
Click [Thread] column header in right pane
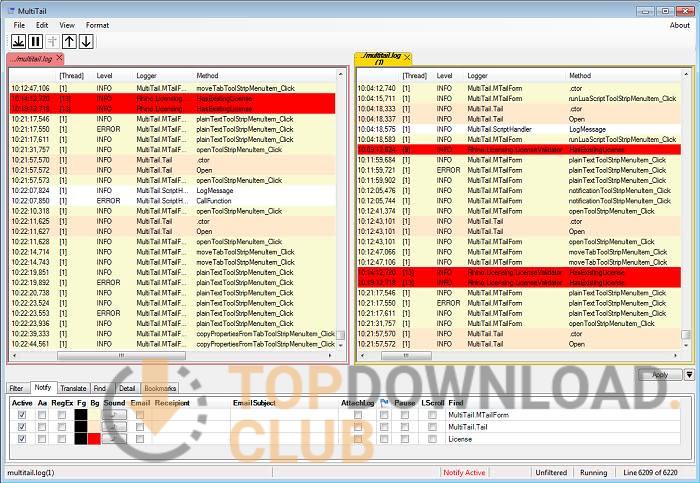coord(414,75)
